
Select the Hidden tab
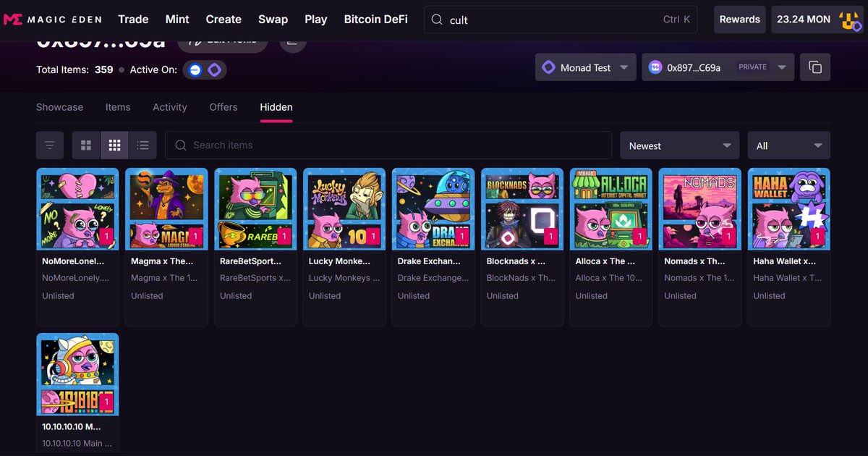[x=276, y=107]
